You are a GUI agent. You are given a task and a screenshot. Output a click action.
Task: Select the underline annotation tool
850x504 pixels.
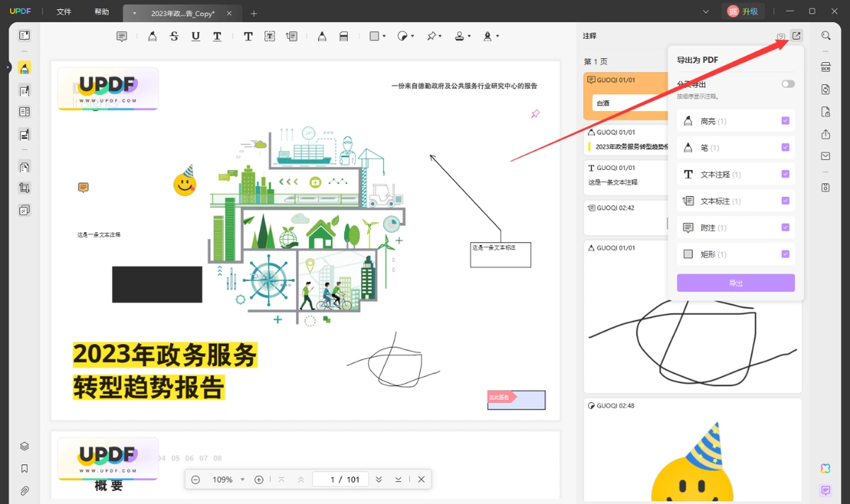pos(195,36)
